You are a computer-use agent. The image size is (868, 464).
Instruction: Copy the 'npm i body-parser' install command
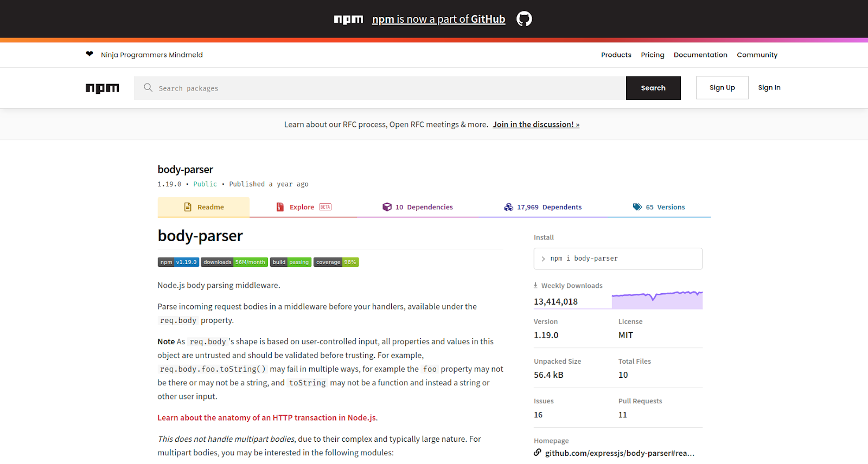point(618,259)
